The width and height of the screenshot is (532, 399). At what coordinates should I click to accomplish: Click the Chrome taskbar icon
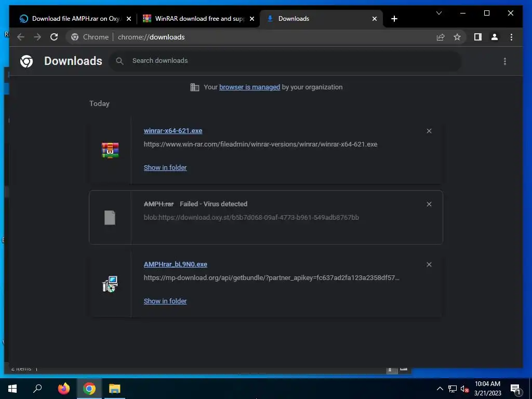89,389
